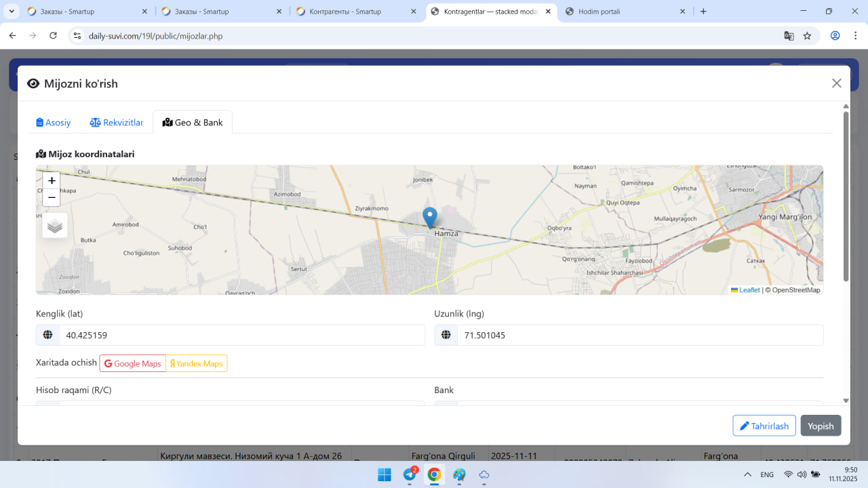This screenshot has width=868, height=488.
Task: Close the Контрагенты - Smartup tab
Action: coord(414,12)
